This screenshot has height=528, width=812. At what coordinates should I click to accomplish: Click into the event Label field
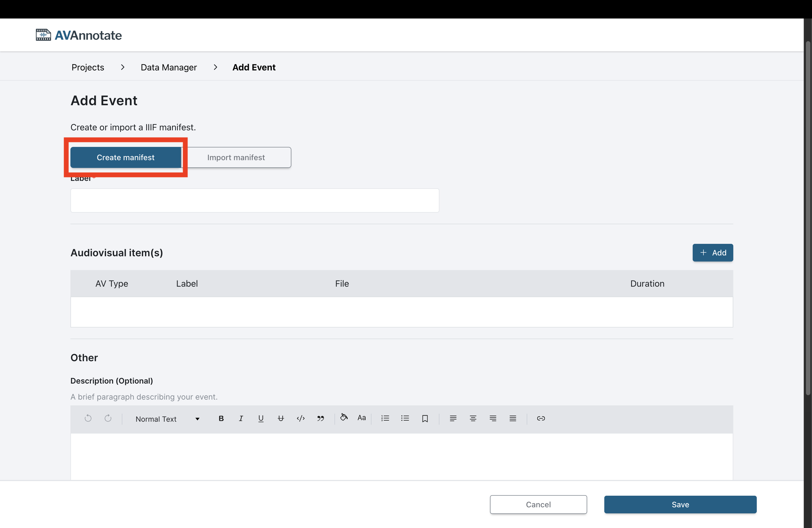[255, 200]
